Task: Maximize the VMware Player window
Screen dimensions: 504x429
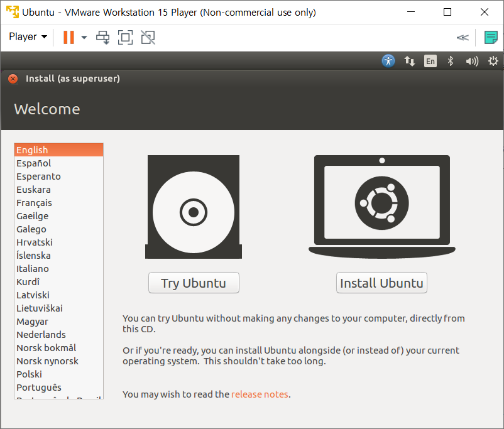Action: [447, 12]
